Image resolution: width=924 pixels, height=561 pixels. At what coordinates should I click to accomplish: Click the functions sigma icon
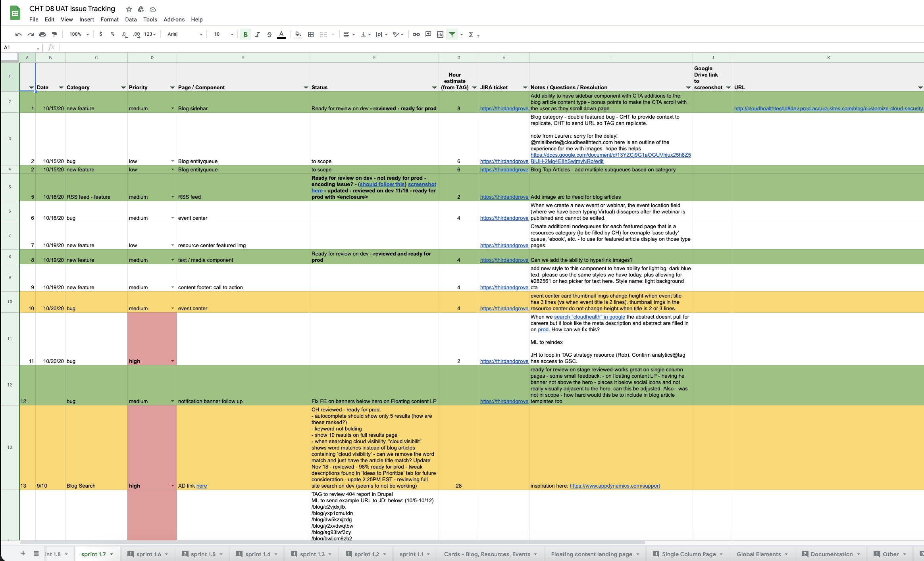click(471, 35)
